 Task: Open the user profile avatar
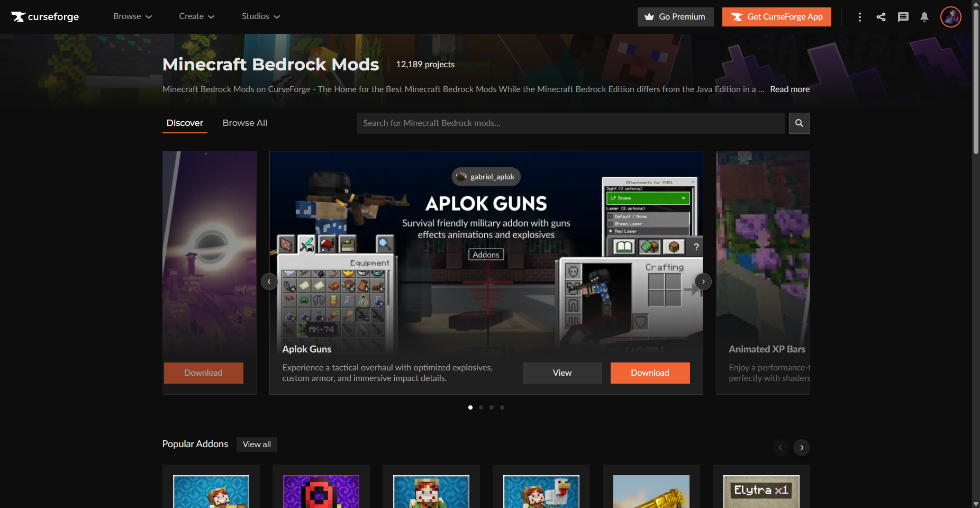pos(951,17)
